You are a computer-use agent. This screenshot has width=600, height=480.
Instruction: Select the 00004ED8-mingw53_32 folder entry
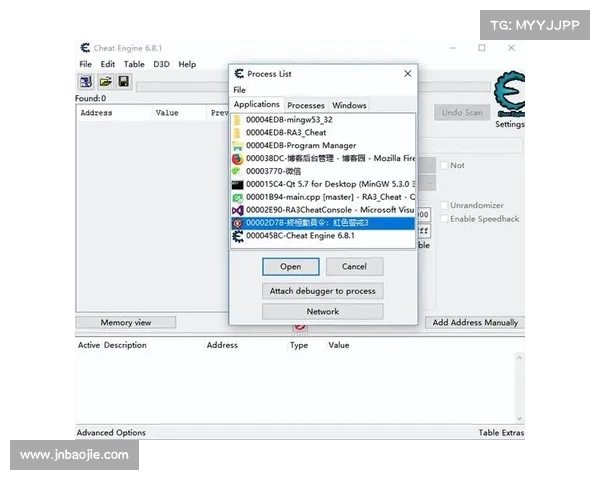pyautogui.click(x=288, y=119)
